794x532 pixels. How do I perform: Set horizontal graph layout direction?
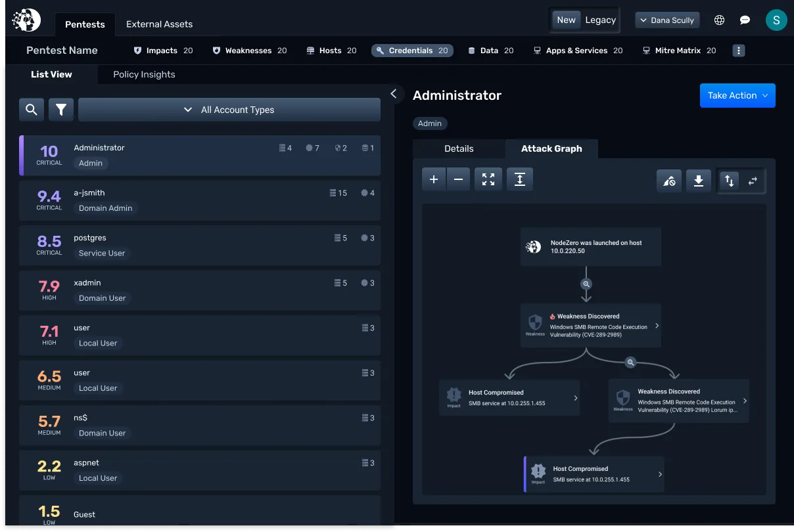[753, 181]
